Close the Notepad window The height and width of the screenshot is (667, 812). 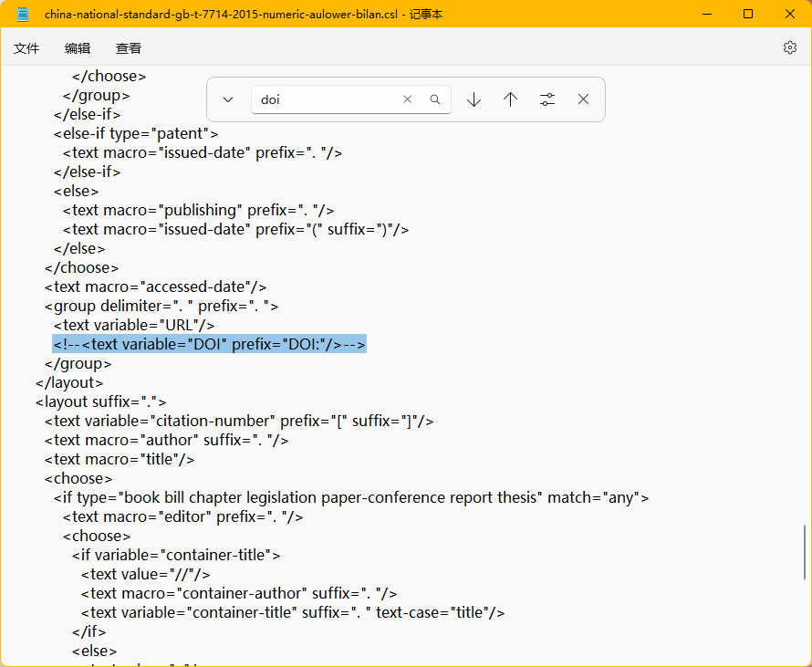pos(790,14)
